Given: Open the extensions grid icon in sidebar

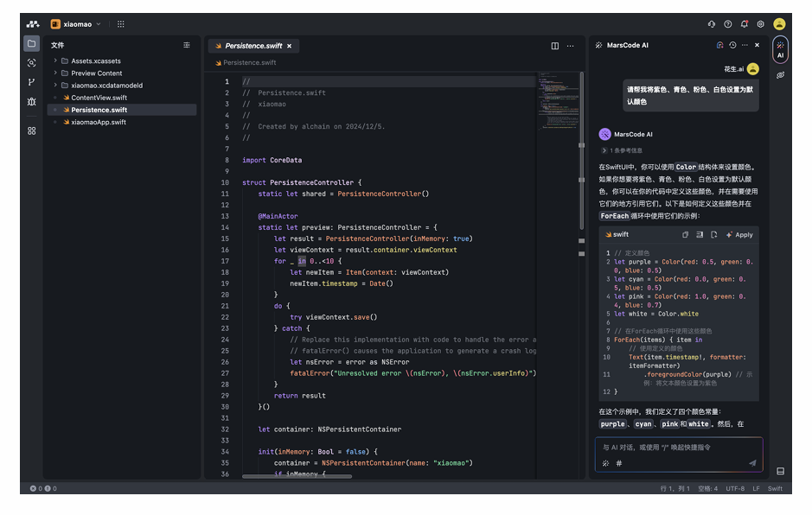Looking at the screenshot, I should (x=32, y=130).
